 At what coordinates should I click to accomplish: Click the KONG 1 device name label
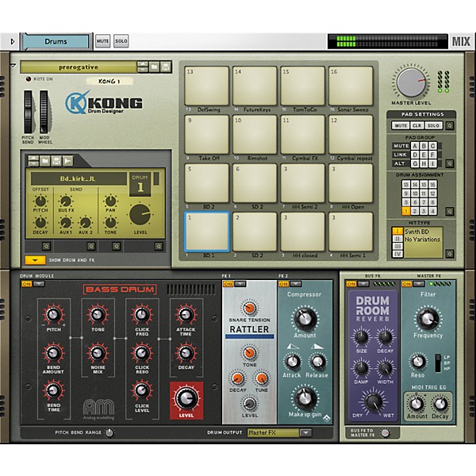point(109,81)
